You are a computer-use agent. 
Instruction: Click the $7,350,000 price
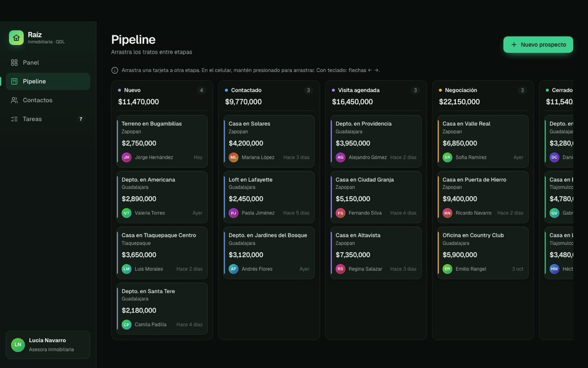[353, 255]
